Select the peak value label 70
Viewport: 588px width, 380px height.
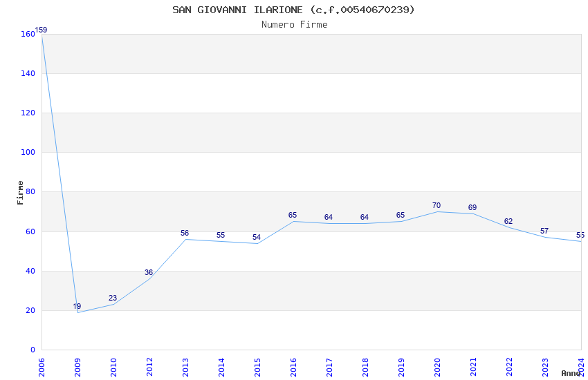pos(437,205)
